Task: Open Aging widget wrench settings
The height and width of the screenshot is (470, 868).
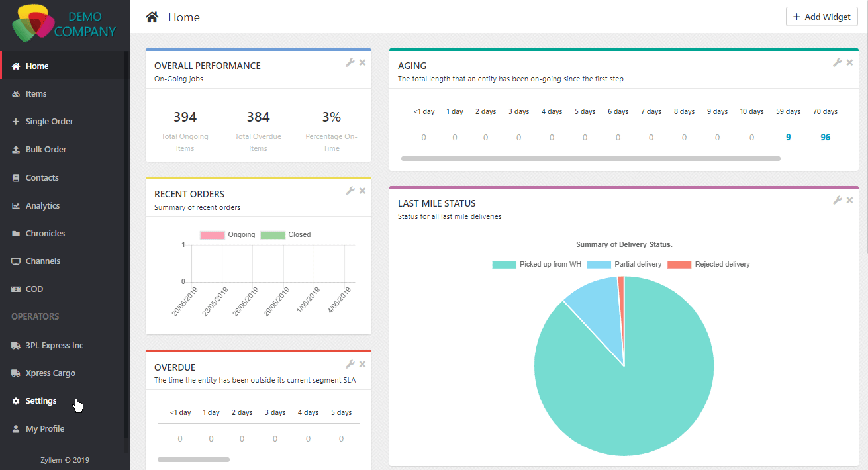Action: pyautogui.click(x=838, y=62)
